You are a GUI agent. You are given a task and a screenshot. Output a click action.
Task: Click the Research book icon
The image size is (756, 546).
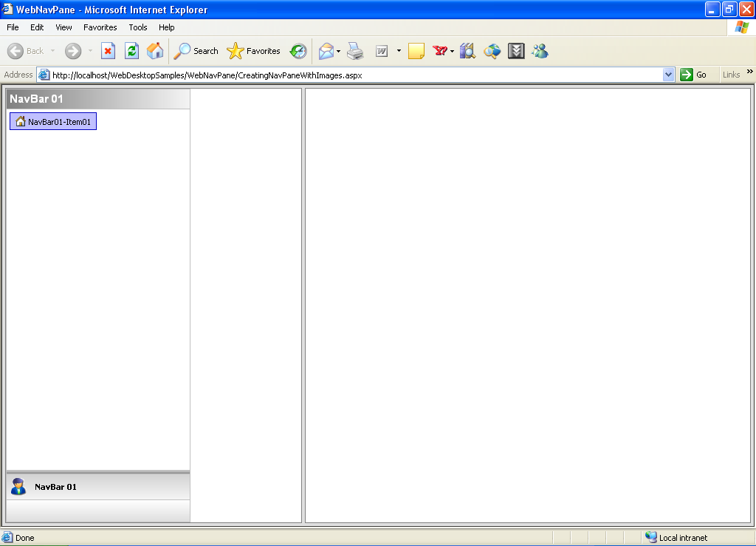point(467,51)
